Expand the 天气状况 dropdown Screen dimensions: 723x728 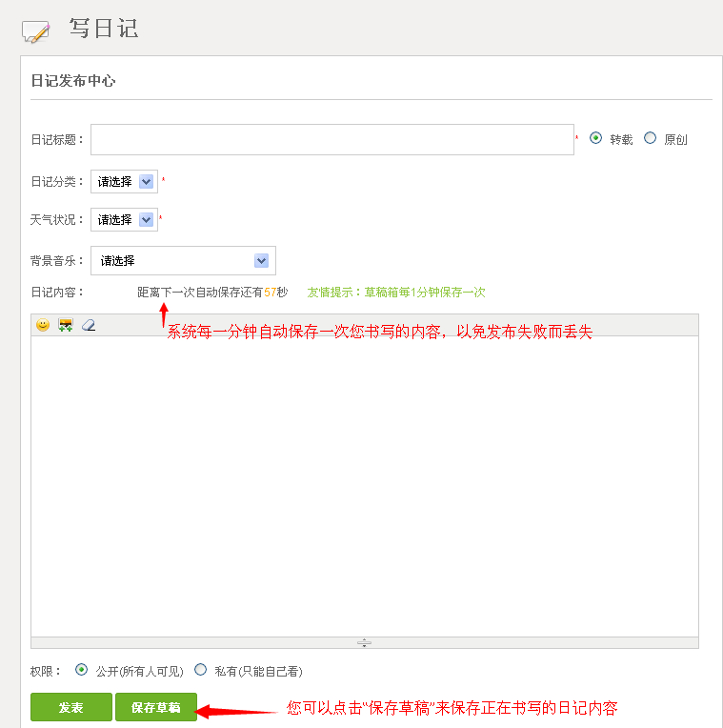point(124,219)
